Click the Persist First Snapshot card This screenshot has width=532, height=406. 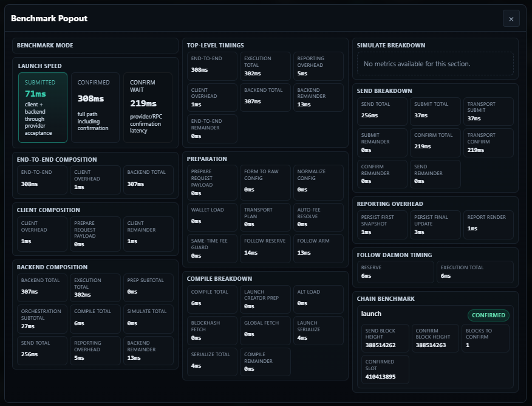point(382,225)
